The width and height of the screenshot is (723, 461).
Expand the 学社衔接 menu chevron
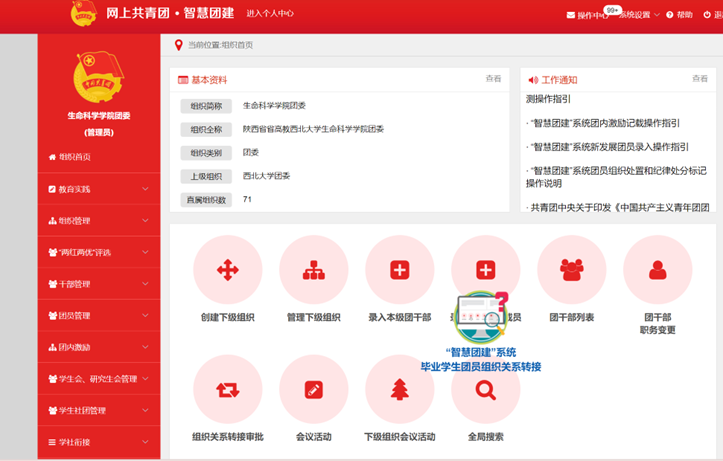145,442
